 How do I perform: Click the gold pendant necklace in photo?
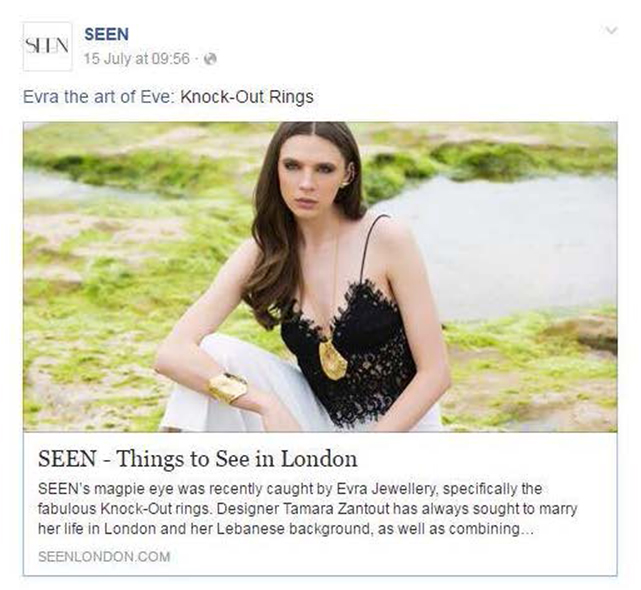tap(333, 358)
